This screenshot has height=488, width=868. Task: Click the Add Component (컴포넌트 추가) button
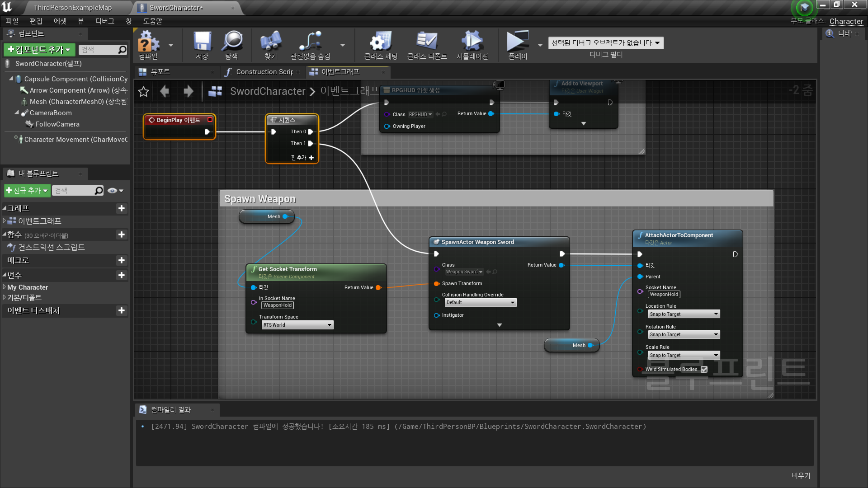click(39, 50)
